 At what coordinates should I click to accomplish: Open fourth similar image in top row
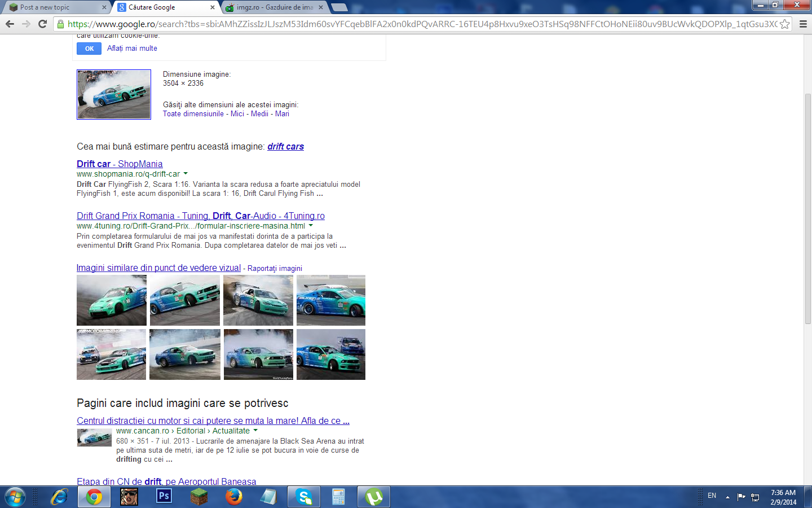tap(331, 300)
